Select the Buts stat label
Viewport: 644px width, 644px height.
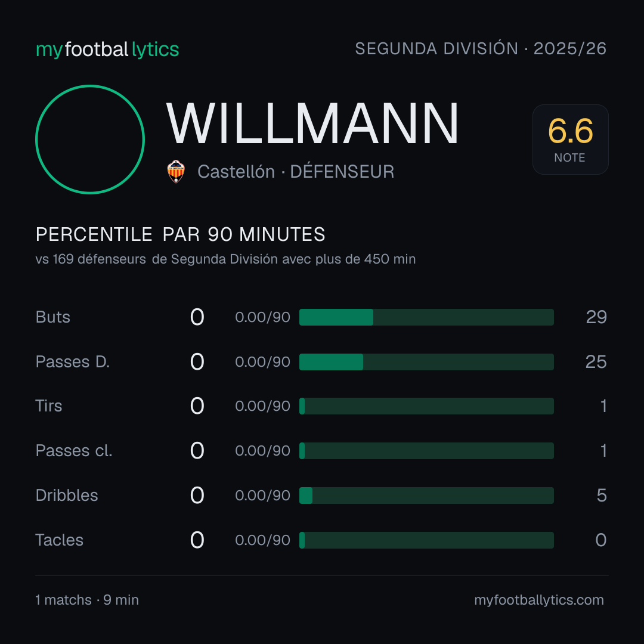[x=53, y=317]
